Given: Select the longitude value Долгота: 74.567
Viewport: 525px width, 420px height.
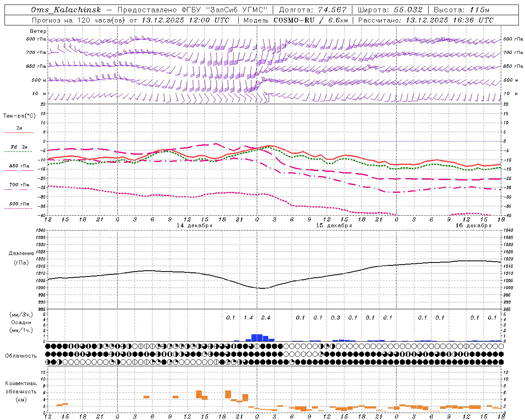Looking at the screenshot, I should (313, 10).
